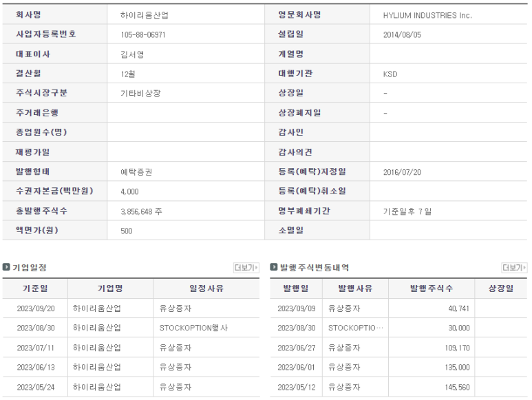Click the settlement month value 12월

coord(128,74)
